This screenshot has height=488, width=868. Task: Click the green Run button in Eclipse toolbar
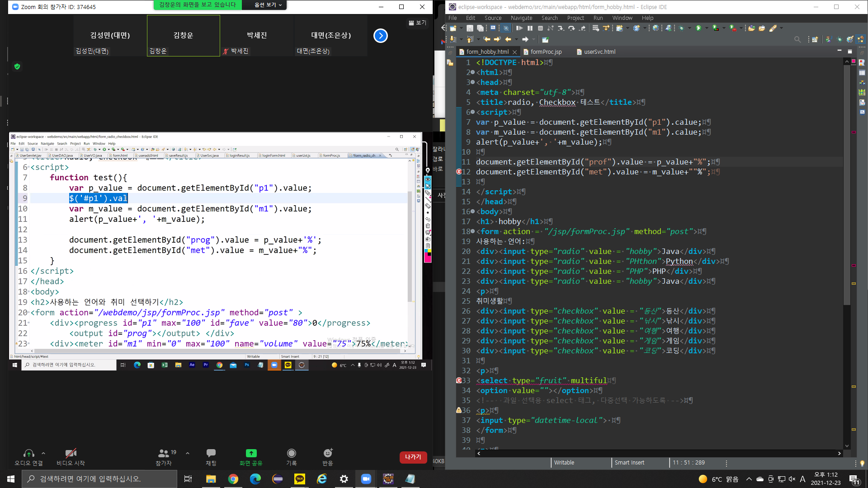click(x=698, y=28)
